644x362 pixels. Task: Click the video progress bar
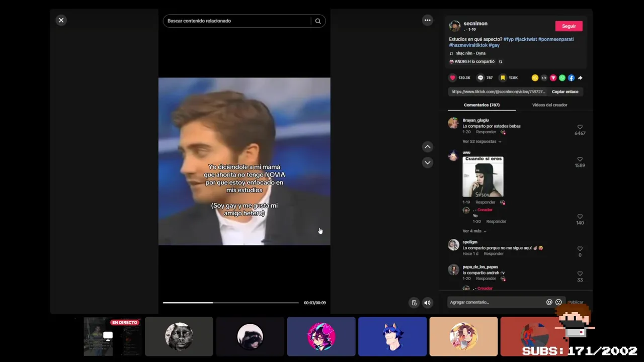230,303
